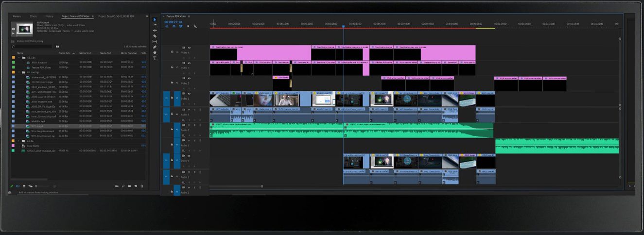Switch to the Project: ZenAIO tab
Image resolution: width=644 pixels, height=235 pixels.
[x=116, y=16]
